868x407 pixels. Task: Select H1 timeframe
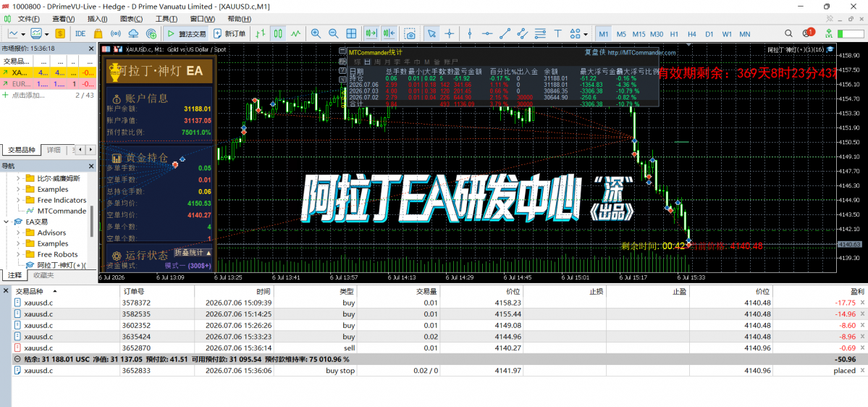[674, 33]
